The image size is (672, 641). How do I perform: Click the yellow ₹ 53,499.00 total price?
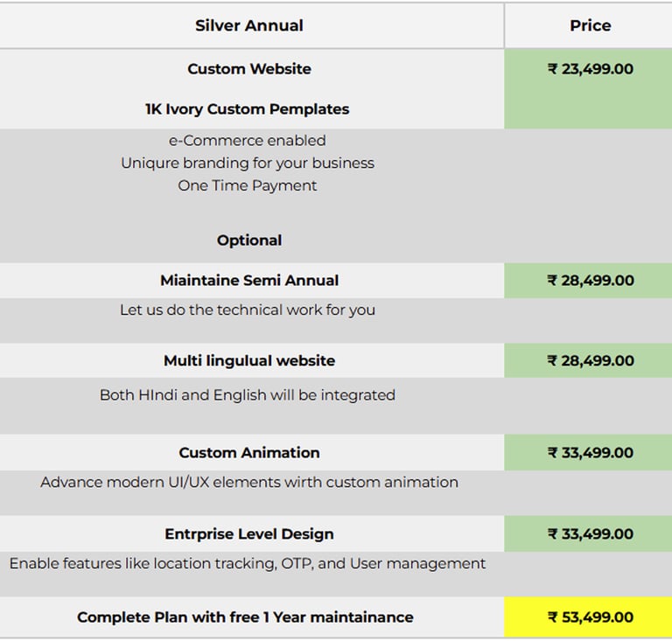(x=590, y=617)
